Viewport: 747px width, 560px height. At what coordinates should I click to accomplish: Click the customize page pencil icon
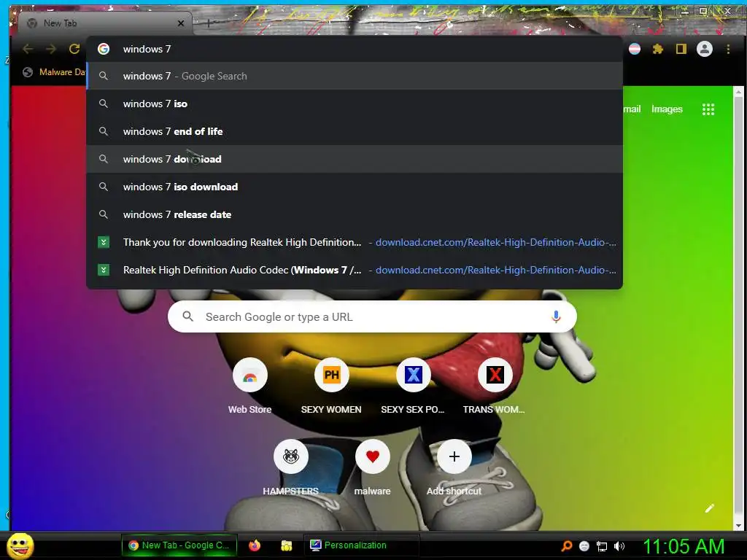[x=709, y=508]
